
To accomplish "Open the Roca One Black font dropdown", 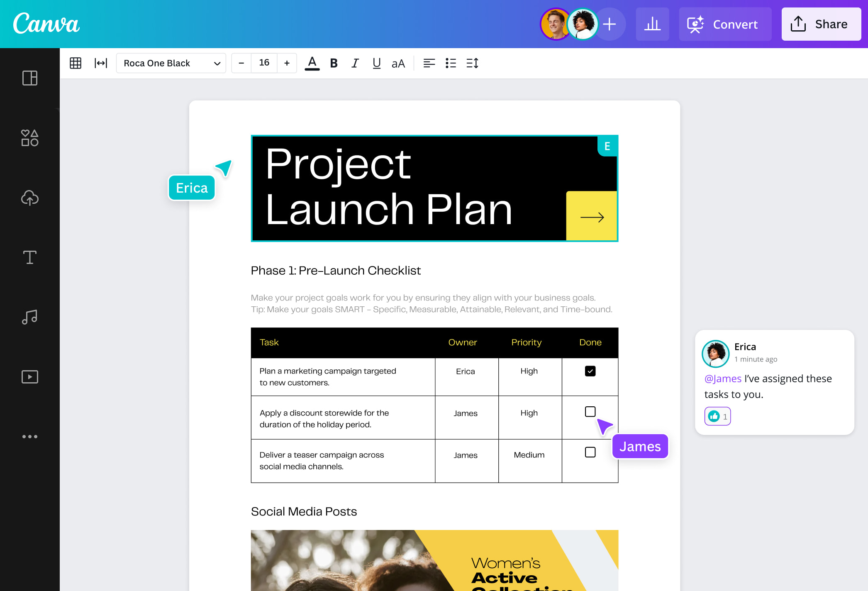I will click(171, 63).
